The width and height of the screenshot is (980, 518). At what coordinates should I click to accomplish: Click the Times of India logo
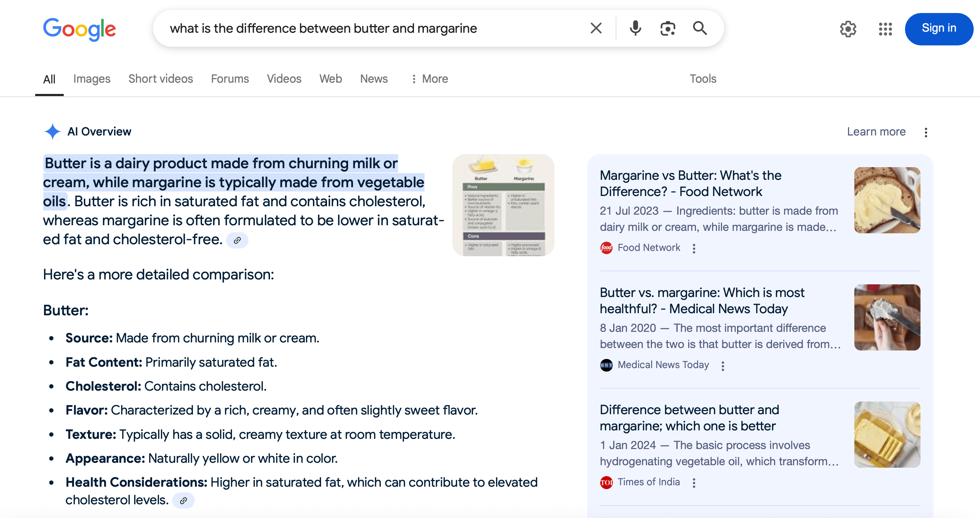pyautogui.click(x=606, y=482)
